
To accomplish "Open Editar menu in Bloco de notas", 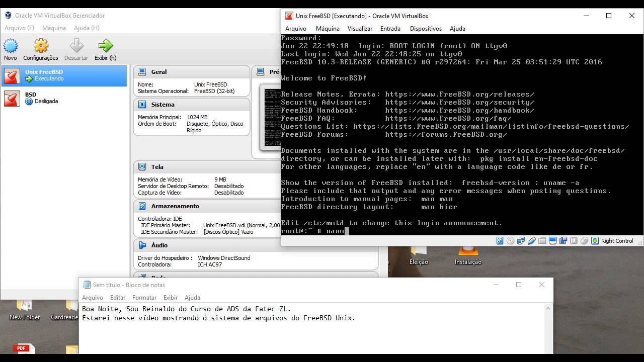I will tap(118, 298).
